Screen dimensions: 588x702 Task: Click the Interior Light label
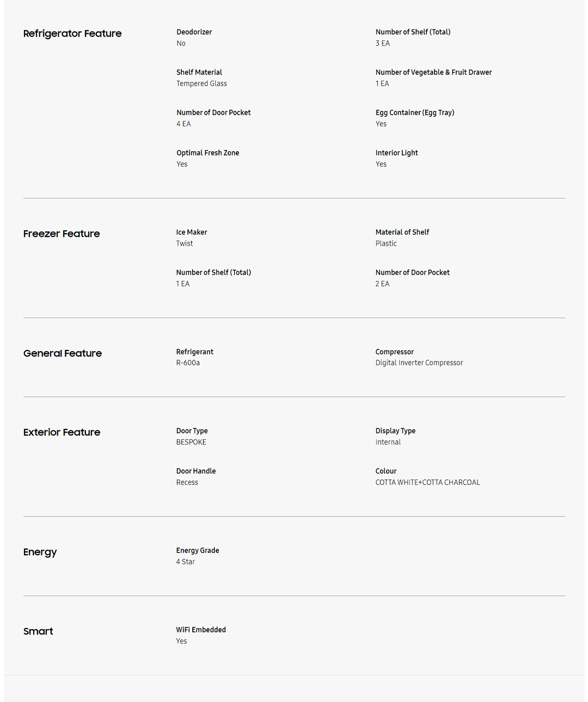[x=396, y=153]
